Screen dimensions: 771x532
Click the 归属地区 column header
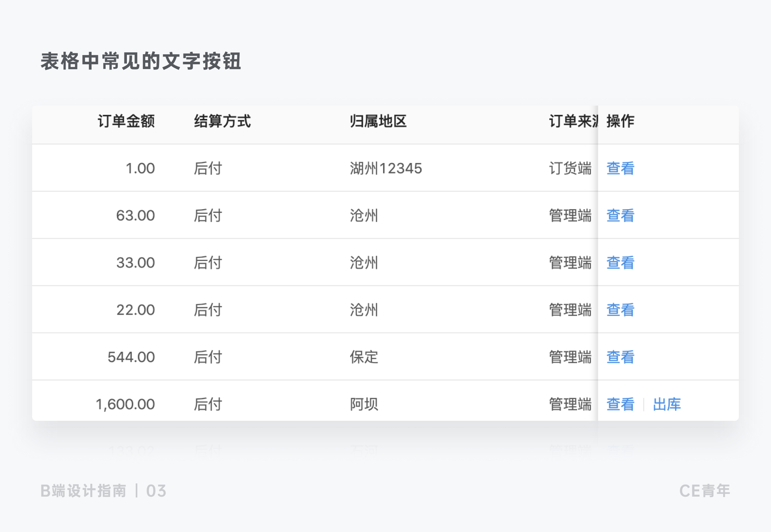tap(378, 121)
